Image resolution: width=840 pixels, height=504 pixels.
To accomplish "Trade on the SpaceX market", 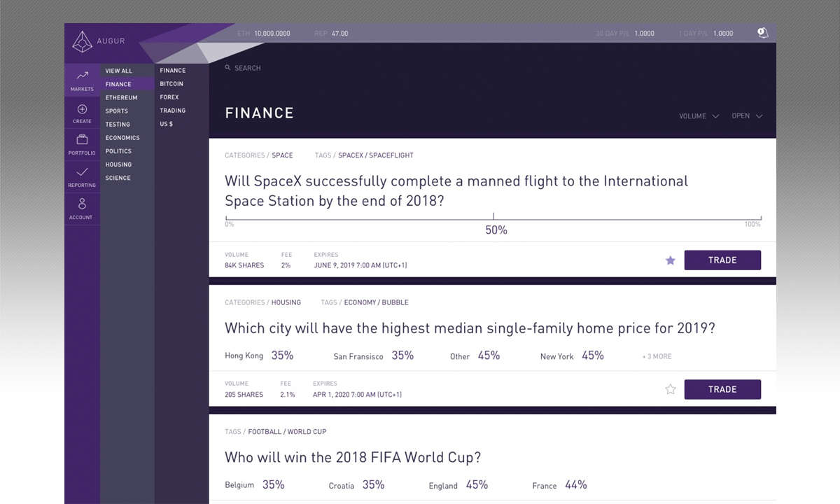I will (722, 260).
